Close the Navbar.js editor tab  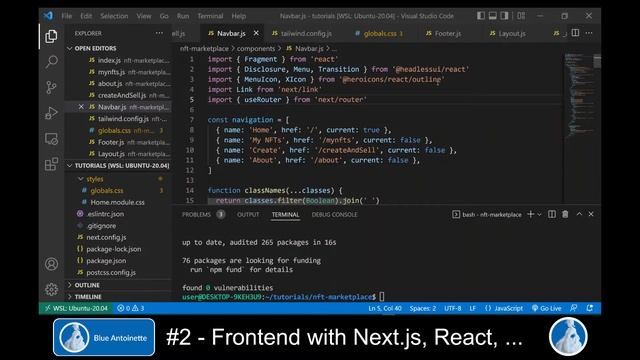[256, 33]
